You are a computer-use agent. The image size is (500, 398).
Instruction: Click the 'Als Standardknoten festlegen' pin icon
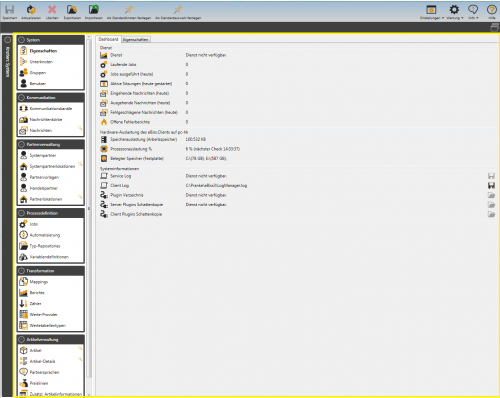click(129, 10)
